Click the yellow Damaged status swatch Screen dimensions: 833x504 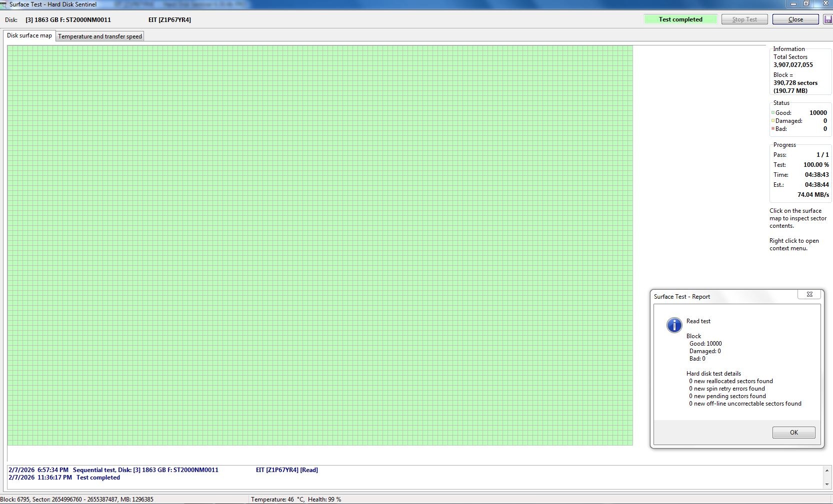(x=773, y=121)
